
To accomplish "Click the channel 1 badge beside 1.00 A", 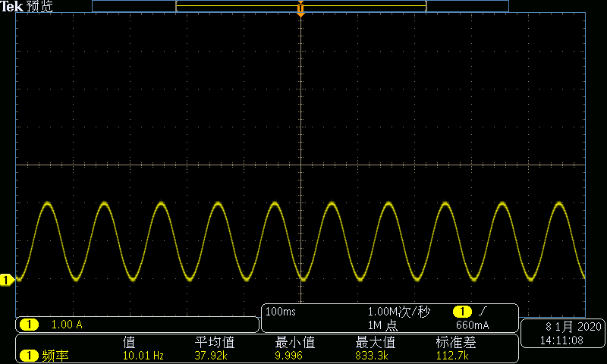I will coord(29,325).
